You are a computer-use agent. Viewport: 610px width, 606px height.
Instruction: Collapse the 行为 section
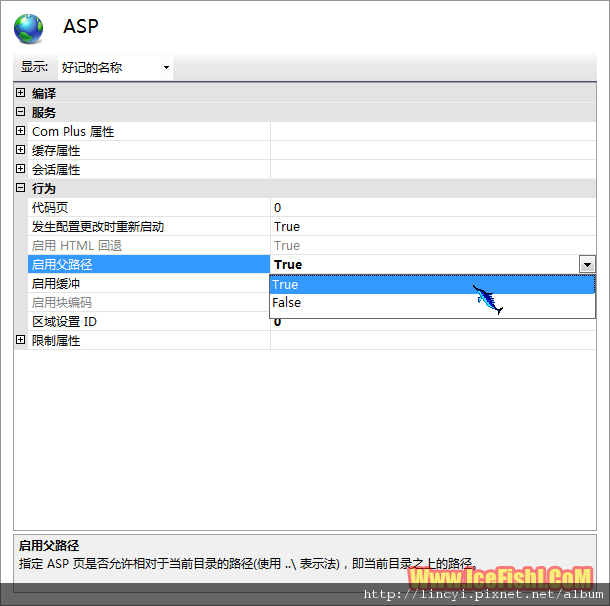point(21,188)
